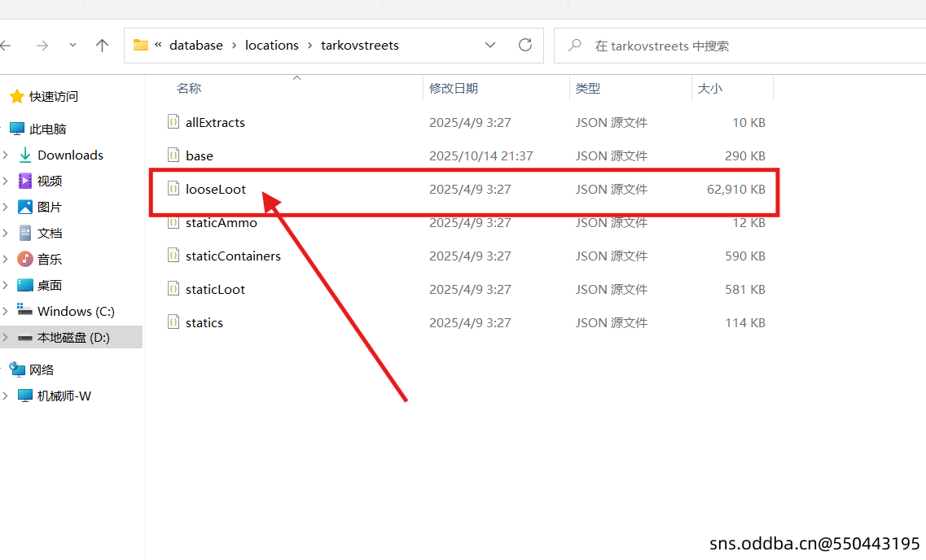Image resolution: width=926 pixels, height=560 pixels.
Task: Click the looseLoot JSON file icon
Action: pos(173,189)
